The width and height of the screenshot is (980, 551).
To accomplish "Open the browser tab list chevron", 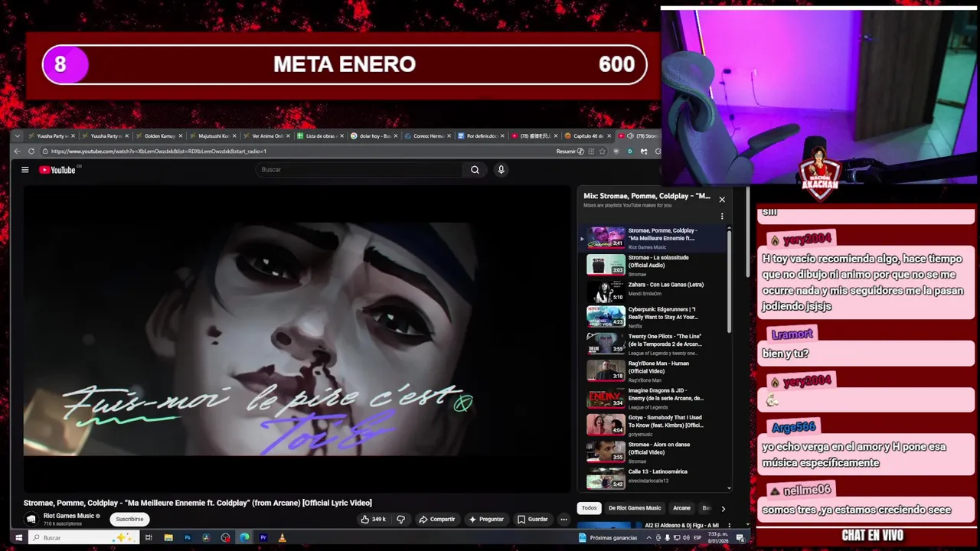I will (18, 135).
